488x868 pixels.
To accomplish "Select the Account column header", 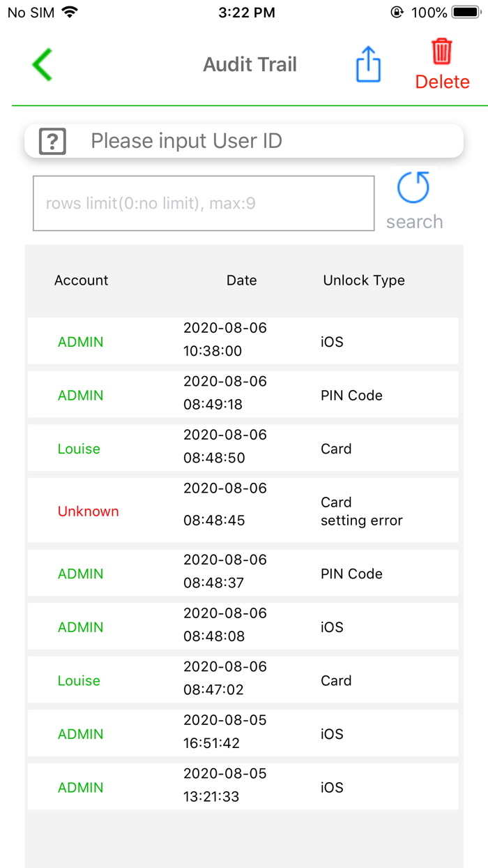I will pyautogui.click(x=81, y=280).
